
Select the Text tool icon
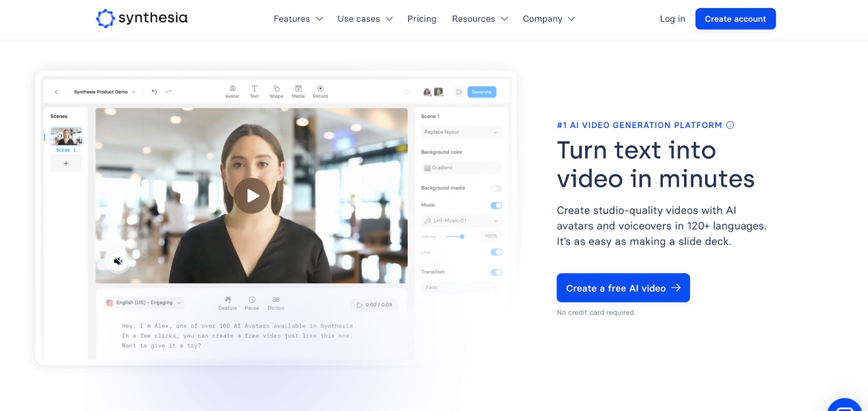tap(254, 89)
